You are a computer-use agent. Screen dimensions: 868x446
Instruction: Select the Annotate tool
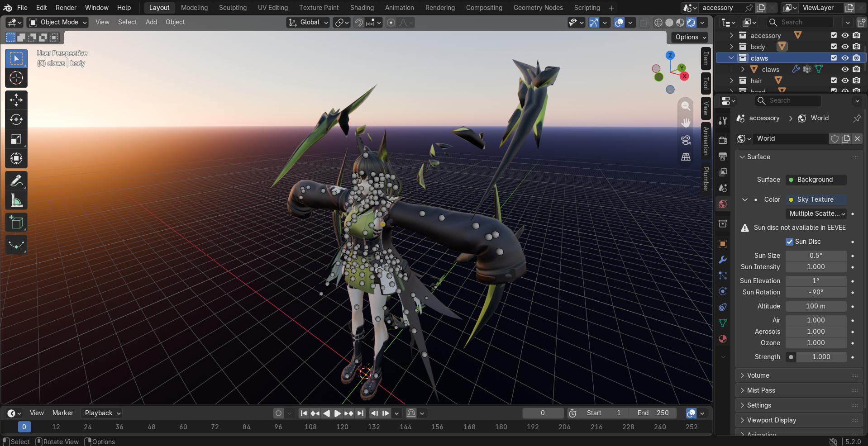coord(16,181)
